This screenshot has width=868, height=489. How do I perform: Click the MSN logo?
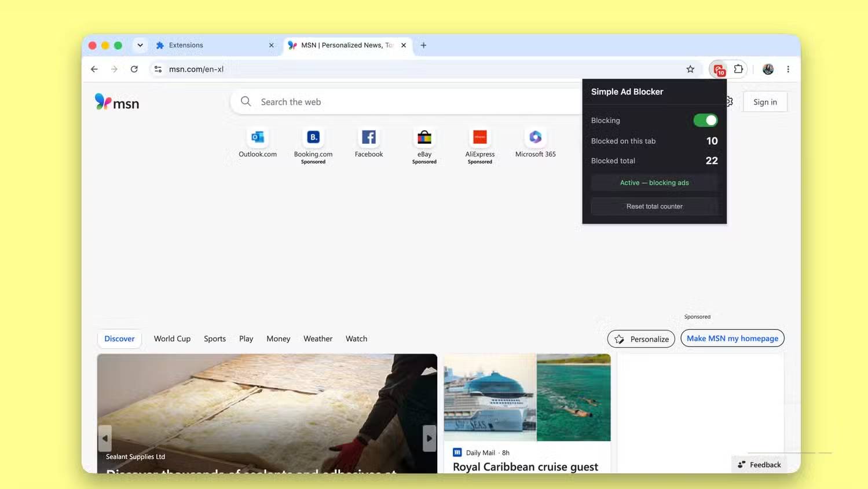click(117, 102)
